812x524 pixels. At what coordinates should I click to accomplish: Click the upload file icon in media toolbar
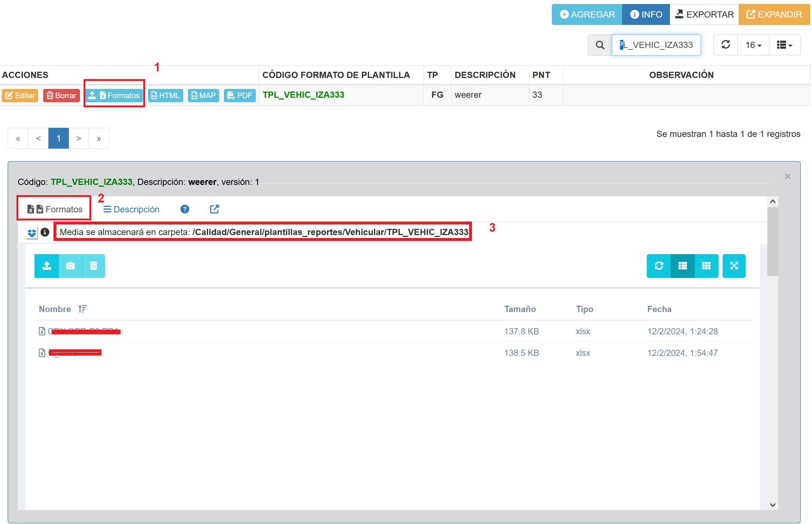[x=47, y=266]
